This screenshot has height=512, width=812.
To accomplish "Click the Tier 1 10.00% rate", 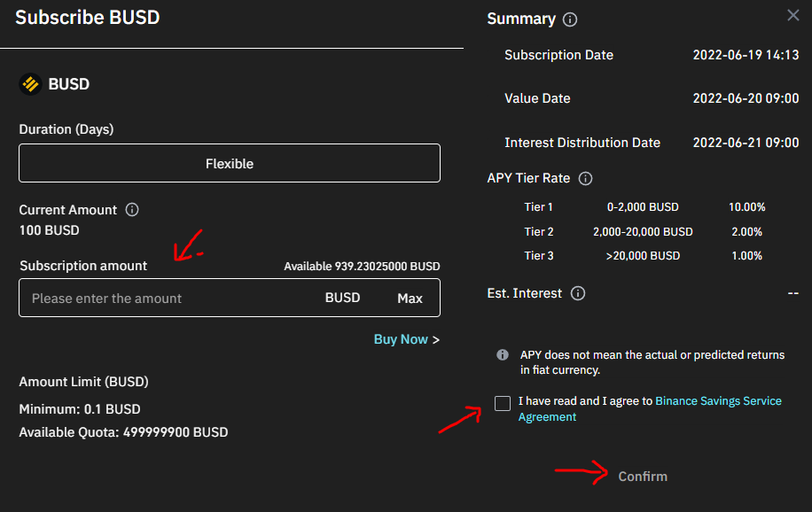I will (x=746, y=207).
